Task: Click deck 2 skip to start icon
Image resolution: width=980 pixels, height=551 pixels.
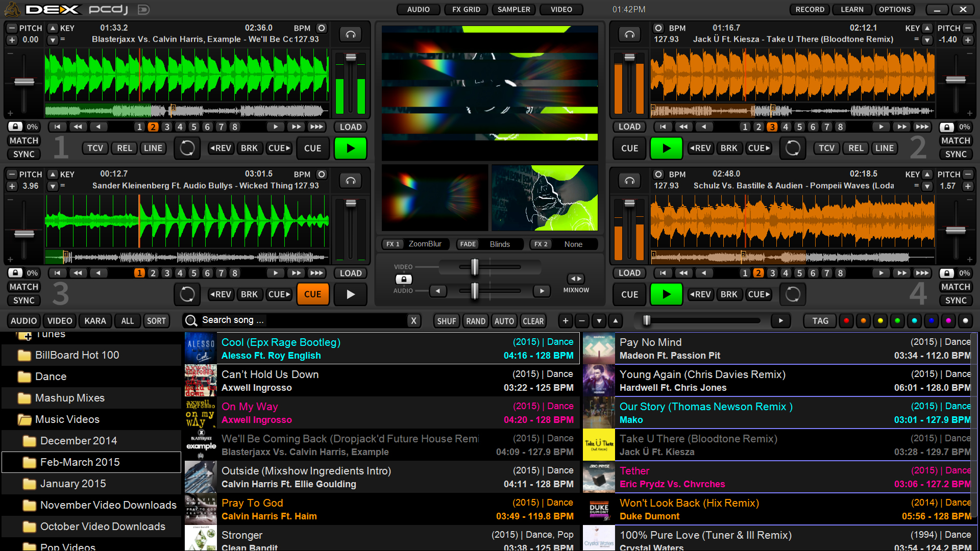Action: click(x=663, y=127)
